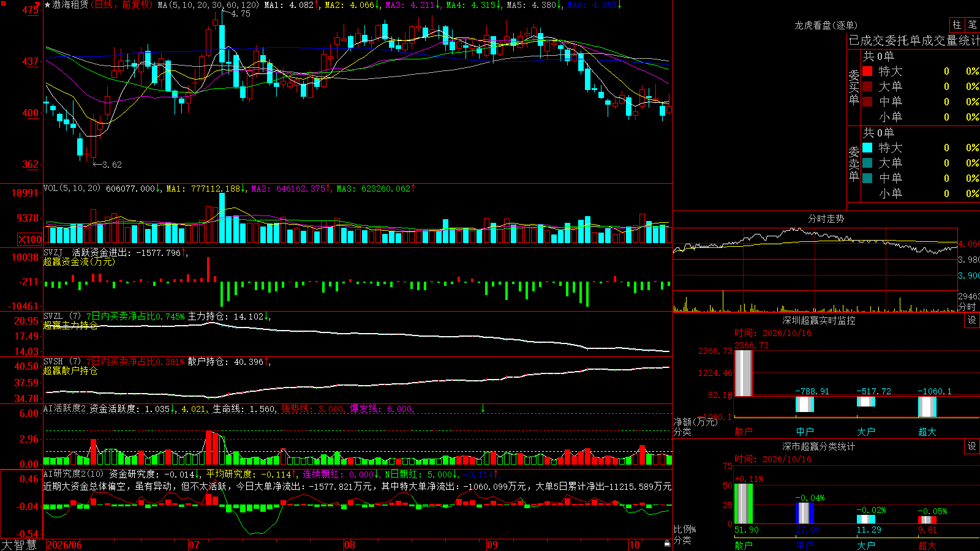Click the VOL(5,10,20) indicator label
This screenshot has width=980, height=551.
(x=72, y=188)
